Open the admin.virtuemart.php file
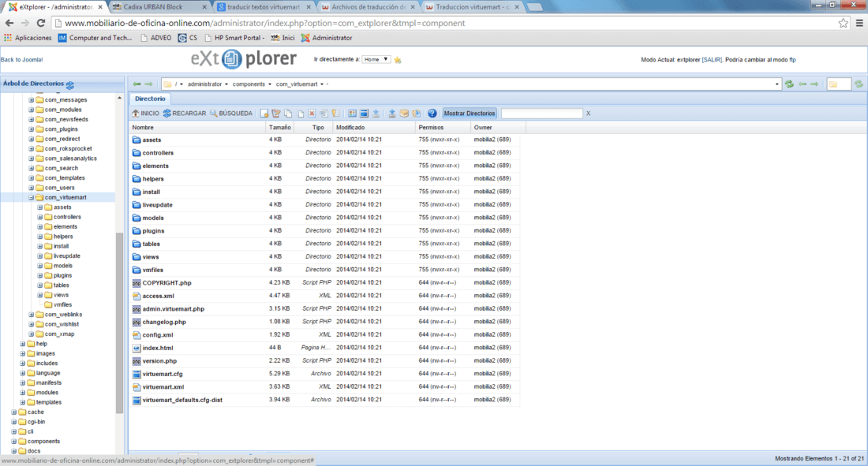The width and height of the screenshot is (868, 466). [x=174, y=309]
